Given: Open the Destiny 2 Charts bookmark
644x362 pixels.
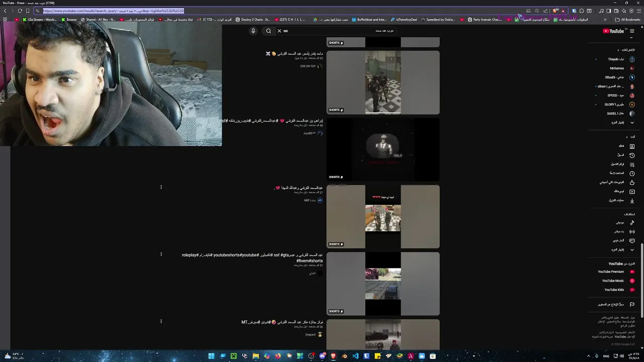Looking at the screenshot, I should [253, 20].
